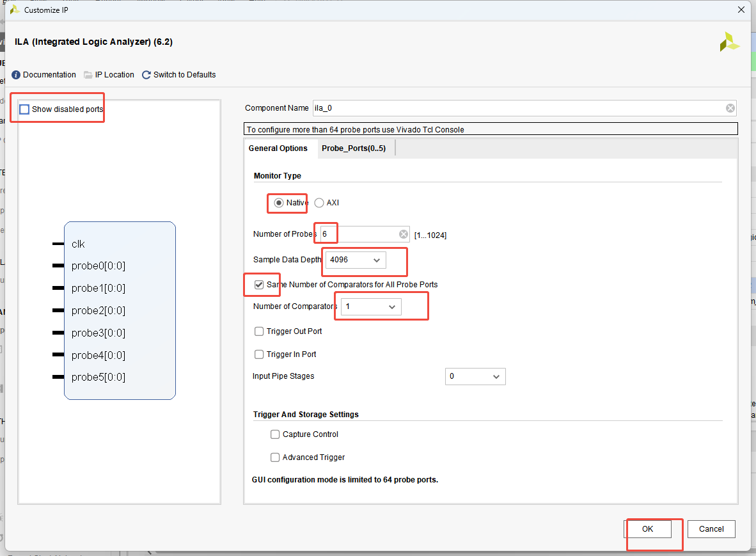Select the AXI monitor type
The image size is (756, 556).
coord(319,203)
